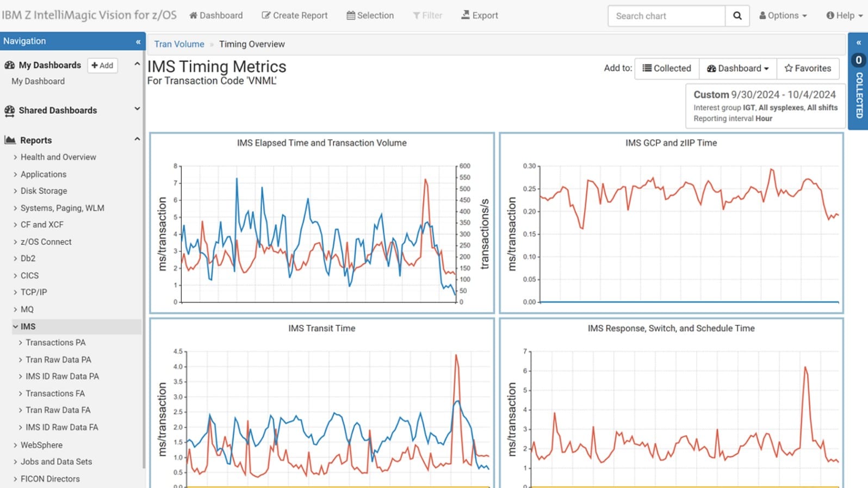Image resolution: width=868 pixels, height=488 pixels.
Task: Select Systems, Paging, WLM tree item
Action: pyautogui.click(x=63, y=208)
